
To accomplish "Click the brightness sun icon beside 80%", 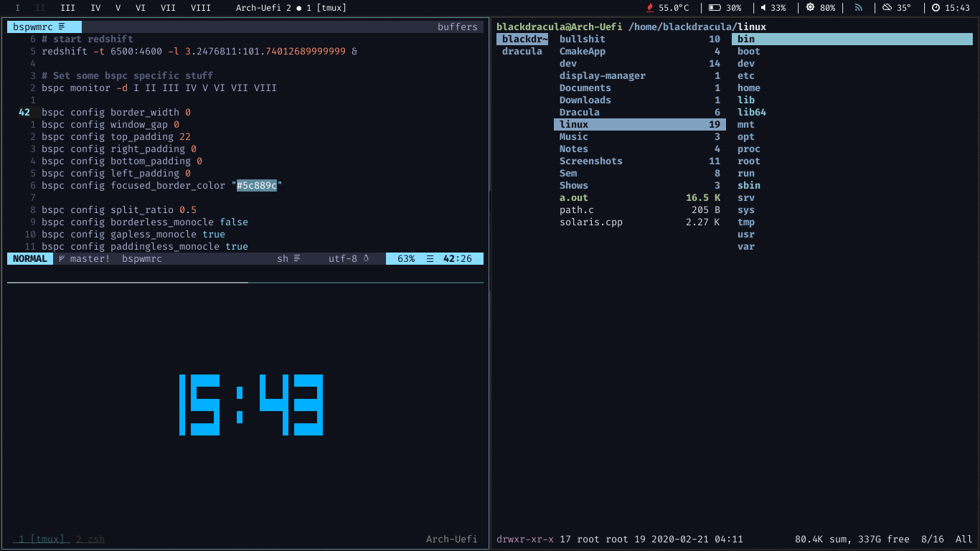I will [x=810, y=8].
